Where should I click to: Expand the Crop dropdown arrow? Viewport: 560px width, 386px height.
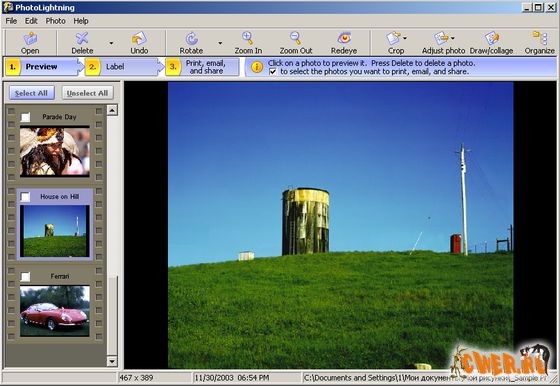coord(405,38)
